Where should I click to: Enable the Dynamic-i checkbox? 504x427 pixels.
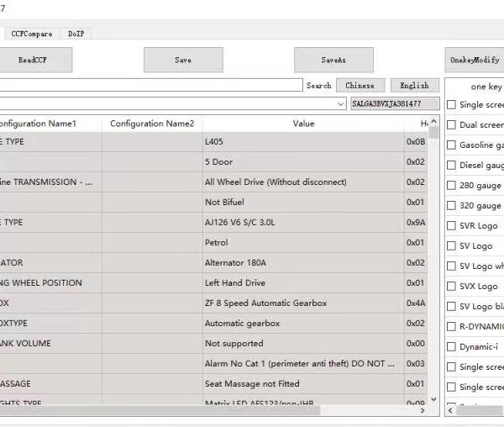point(452,346)
